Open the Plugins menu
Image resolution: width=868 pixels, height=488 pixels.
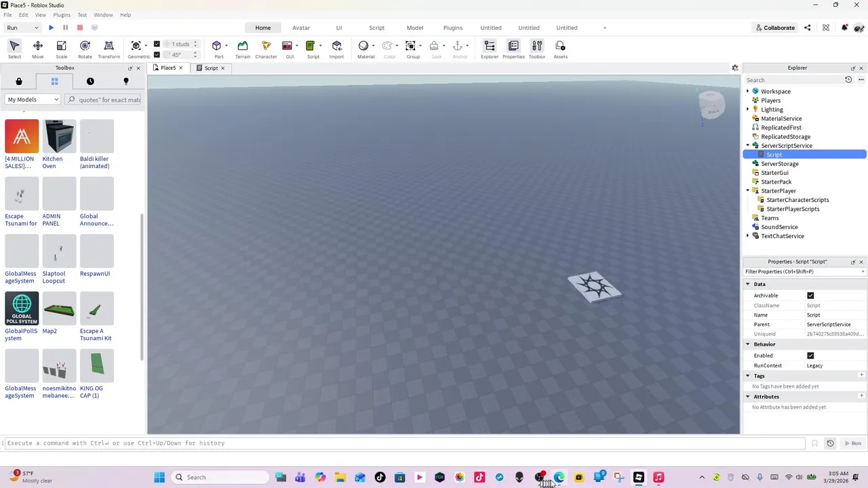[62, 15]
